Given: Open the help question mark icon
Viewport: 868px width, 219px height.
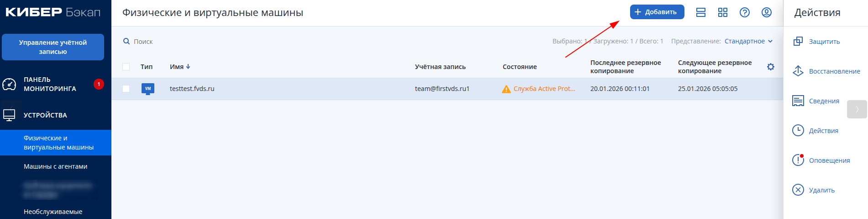Looking at the screenshot, I should (744, 12).
